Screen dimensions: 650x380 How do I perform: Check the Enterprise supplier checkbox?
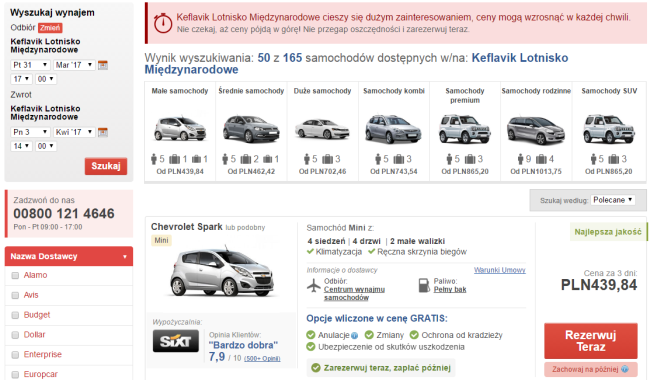pos(15,355)
